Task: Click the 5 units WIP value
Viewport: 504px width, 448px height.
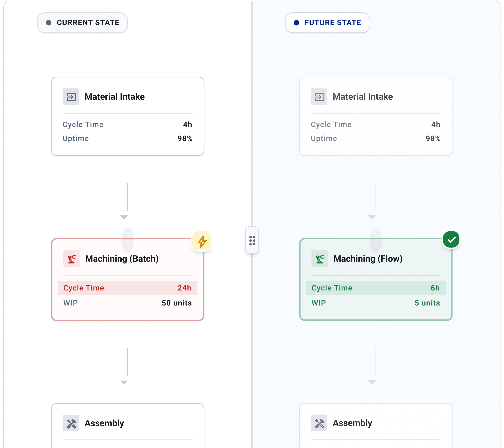Action: point(427,303)
